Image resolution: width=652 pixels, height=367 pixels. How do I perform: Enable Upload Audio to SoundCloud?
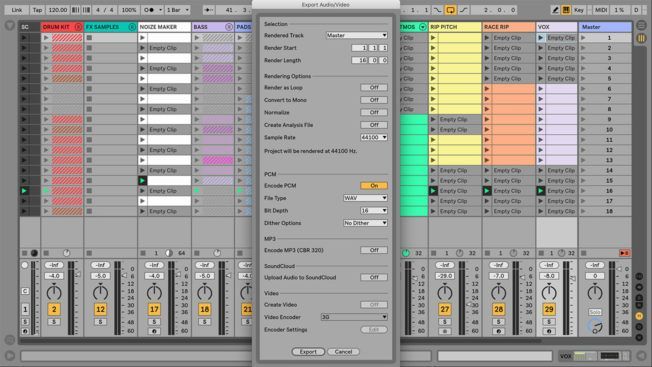point(374,277)
